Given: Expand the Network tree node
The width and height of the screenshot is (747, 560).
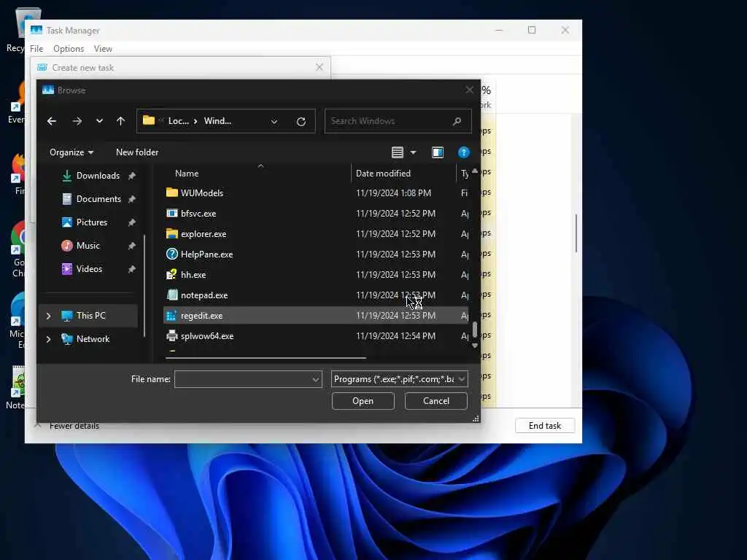Looking at the screenshot, I should [48, 339].
